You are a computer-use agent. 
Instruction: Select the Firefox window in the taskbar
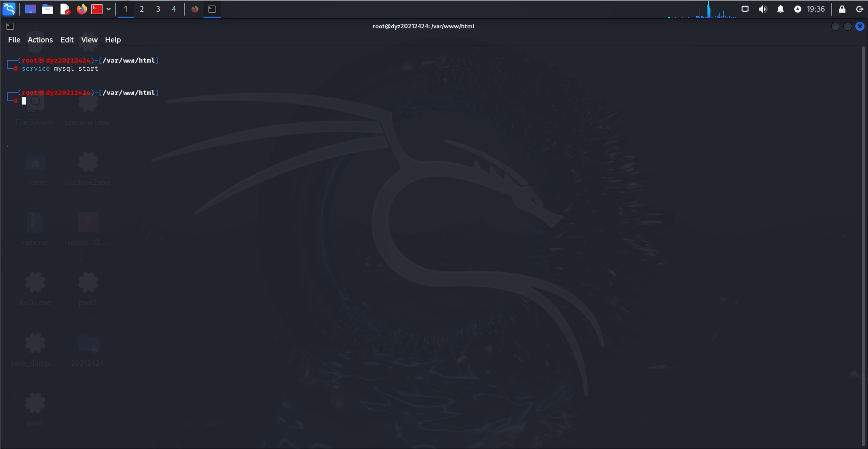[x=195, y=9]
